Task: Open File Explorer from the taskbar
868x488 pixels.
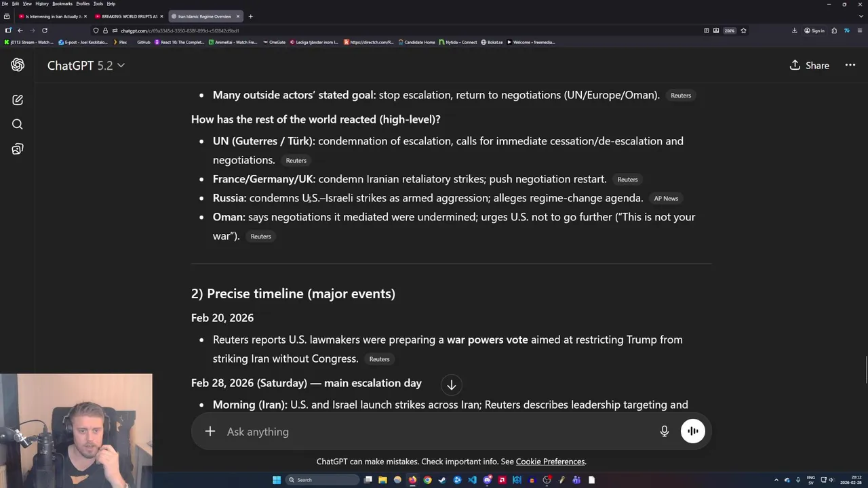Action: point(382,480)
